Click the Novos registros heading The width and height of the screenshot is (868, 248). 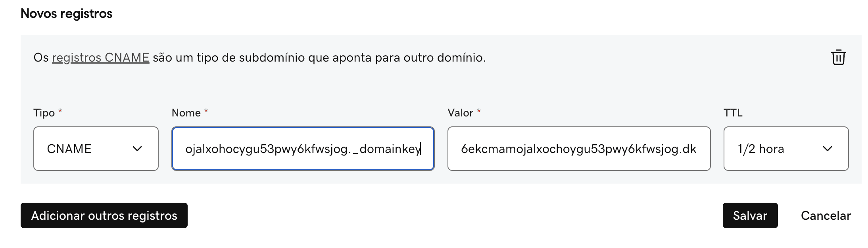pyautogui.click(x=67, y=13)
